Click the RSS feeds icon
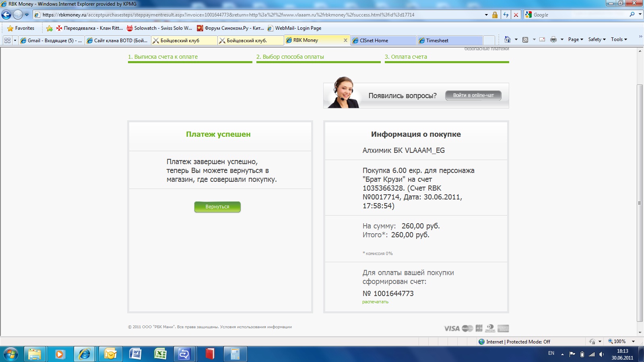This screenshot has width=644, height=362. click(x=525, y=39)
